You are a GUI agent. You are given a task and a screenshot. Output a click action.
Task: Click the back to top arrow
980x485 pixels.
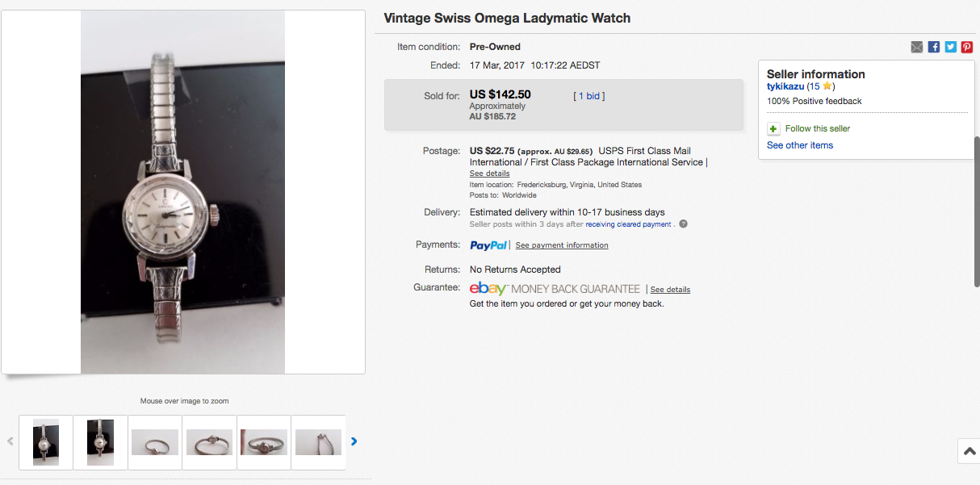pos(970,451)
